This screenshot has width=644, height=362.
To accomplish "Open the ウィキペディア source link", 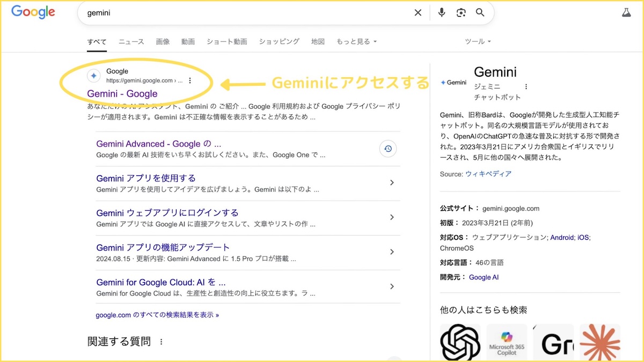I will tap(488, 174).
